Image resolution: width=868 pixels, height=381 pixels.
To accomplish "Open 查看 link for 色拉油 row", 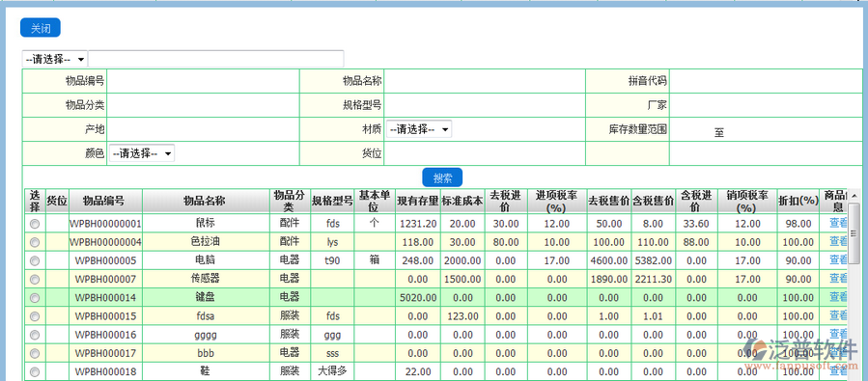I will (838, 242).
